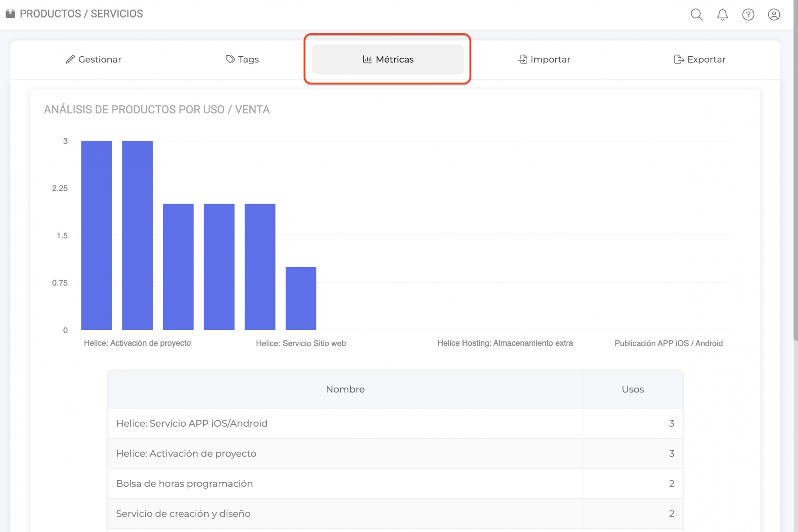The height and width of the screenshot is (532, 798).
Task: Click axis label Helice Hosting: Almacenamiento extra
Action: click(x=505, y=343)
